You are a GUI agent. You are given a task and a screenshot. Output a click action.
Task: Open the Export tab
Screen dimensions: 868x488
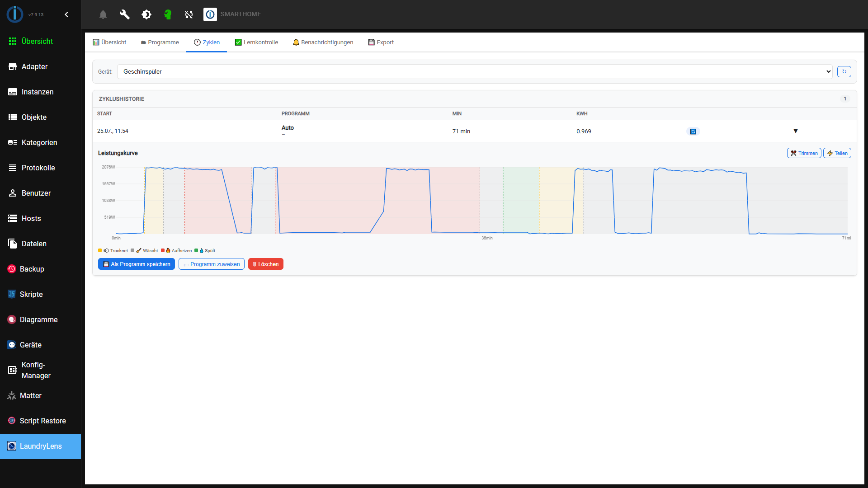(381, 42)
